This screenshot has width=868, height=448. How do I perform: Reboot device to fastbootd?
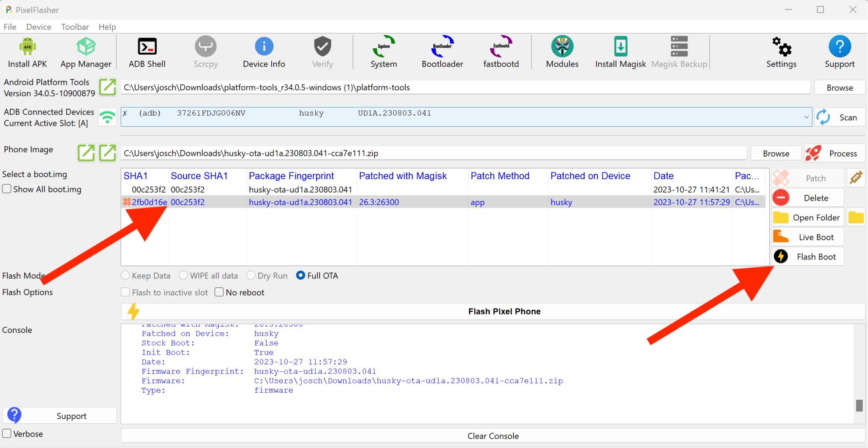coord(501,52)
